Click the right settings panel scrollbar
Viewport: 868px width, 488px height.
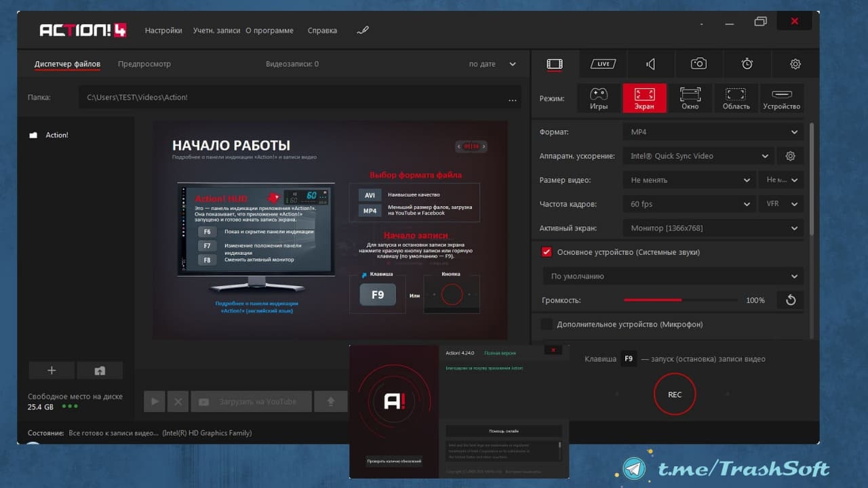(811, 180)
